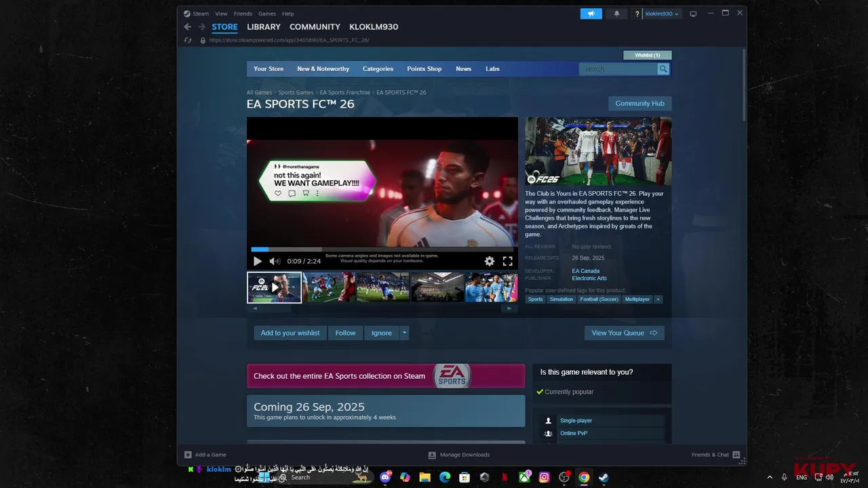Open the EA Sports Franchise breadcrumb
The height and width of the screenshot is (488, 868).
coord(345,92)
